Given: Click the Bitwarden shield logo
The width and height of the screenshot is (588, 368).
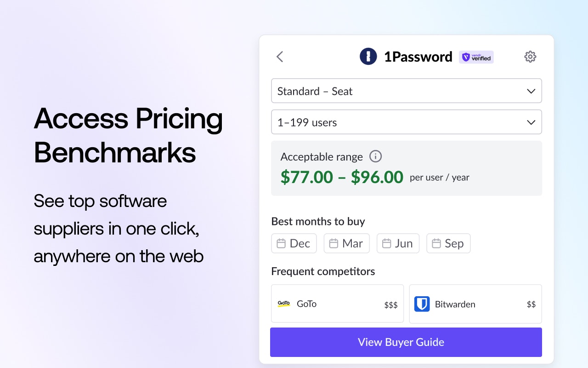Looking at the screenshot, I should tap(422, 304).
